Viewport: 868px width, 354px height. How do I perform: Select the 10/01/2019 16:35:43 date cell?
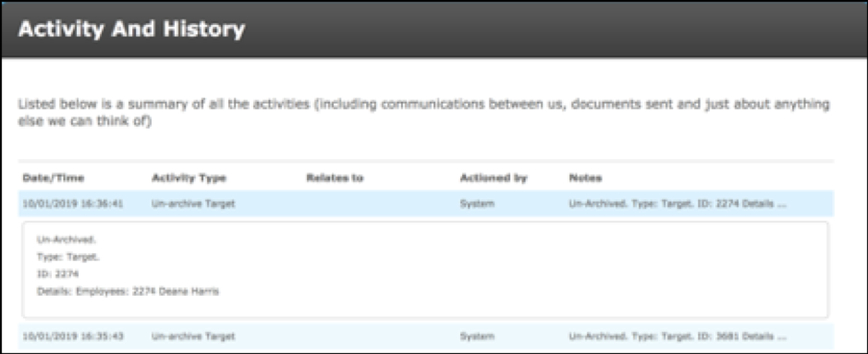click(x=72, y=336)
